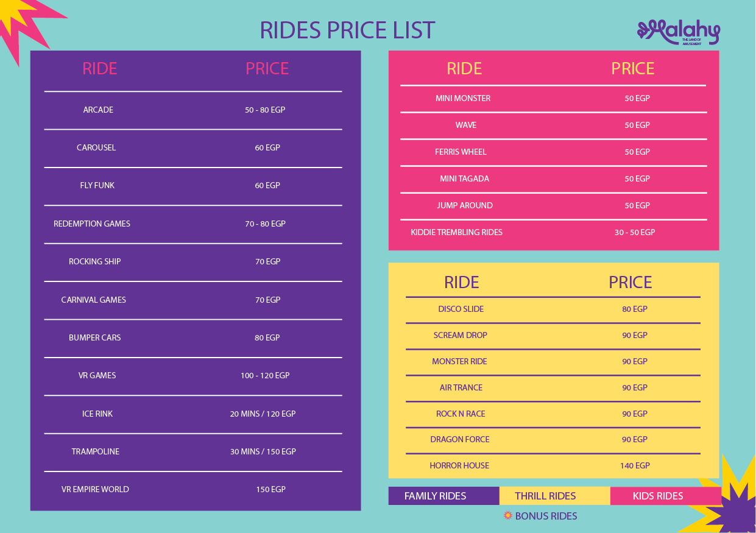
Task: Click the Kiddie Trembling Rides label
Action: 456,232
